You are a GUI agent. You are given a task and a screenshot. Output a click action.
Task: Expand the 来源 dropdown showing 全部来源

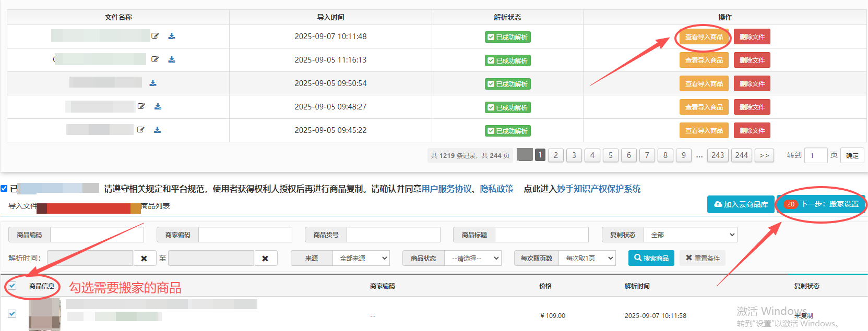[x=361, y=258]
